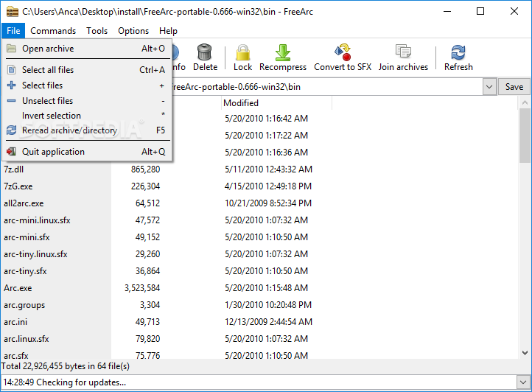The height and width of the screenshot is (392, 532).
Task: Select the all2arc.exe file row
Action: [259, 203]
